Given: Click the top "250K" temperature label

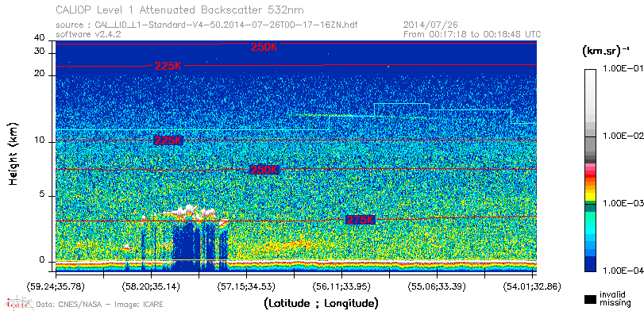Looking at the screenshot, I should tap(264, 47).
